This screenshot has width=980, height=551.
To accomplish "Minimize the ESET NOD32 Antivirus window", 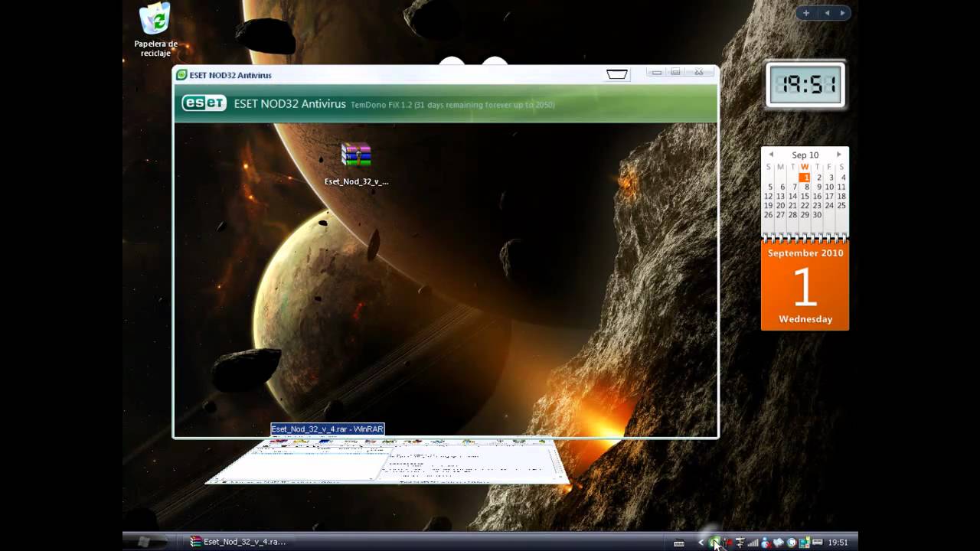I will (656, 72).
